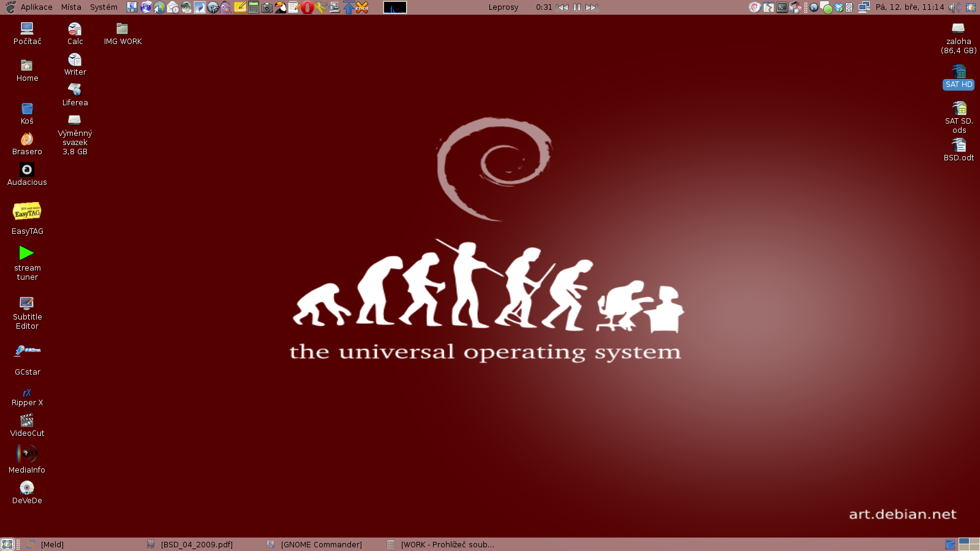The image size is (980, 551).
Task: Switch to the second workspace in switcher
Action: pos(974,541)
